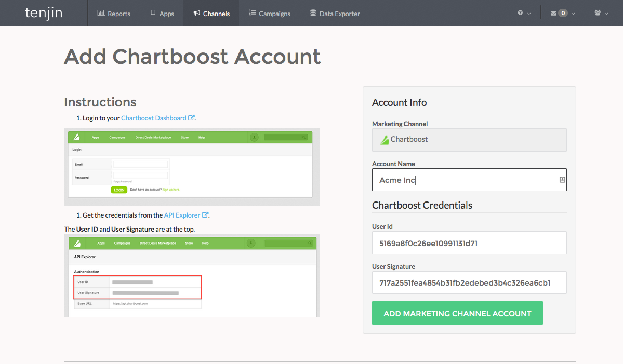Focus the Account Name input field
623x364 pixels.
(x=469, y=180)
